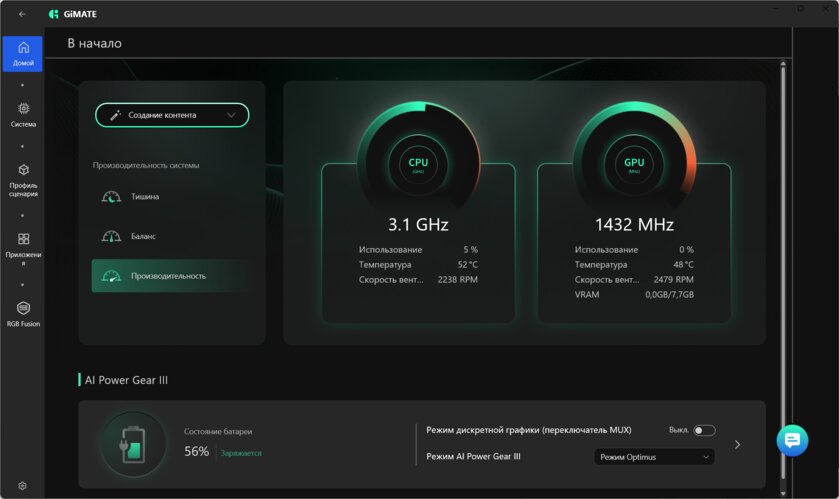
Task: Click the GPU fan 2479 RPM value
Action: pos(673,280)
